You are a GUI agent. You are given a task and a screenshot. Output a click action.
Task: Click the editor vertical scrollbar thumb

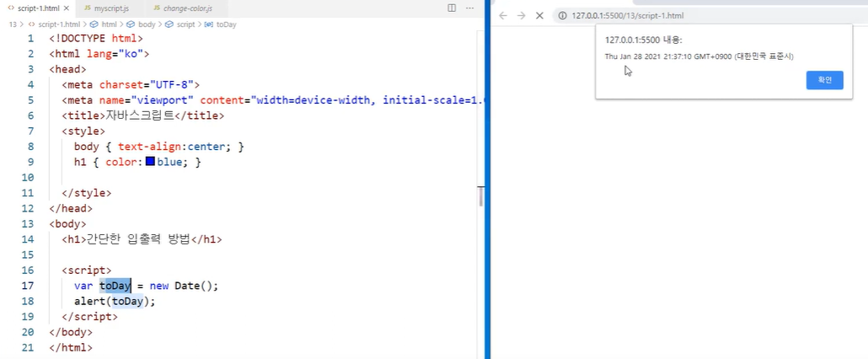coord(481,196)
